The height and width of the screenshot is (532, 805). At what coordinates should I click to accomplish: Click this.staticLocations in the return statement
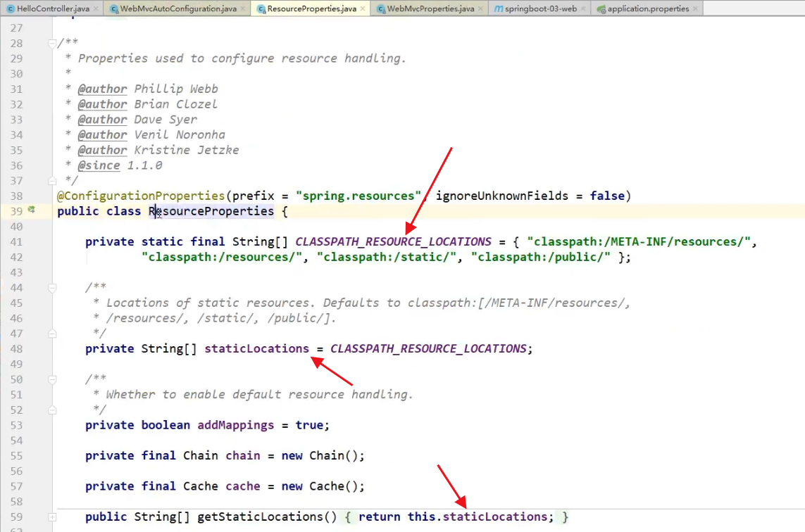pyautogui.click(x=478, y=517)
